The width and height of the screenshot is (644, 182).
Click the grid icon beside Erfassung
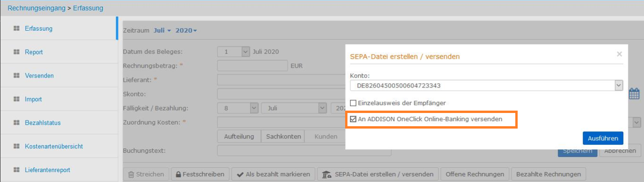click(x=16, y=28)
